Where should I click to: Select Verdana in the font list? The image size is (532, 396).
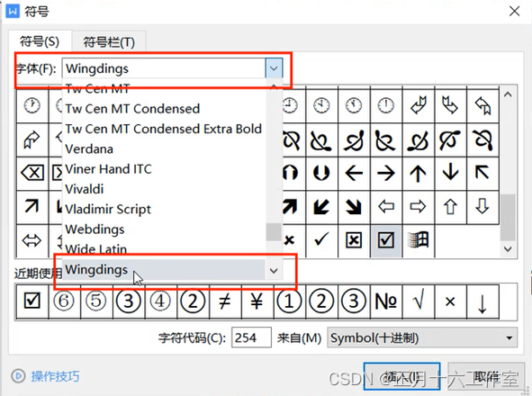(165, 149)
